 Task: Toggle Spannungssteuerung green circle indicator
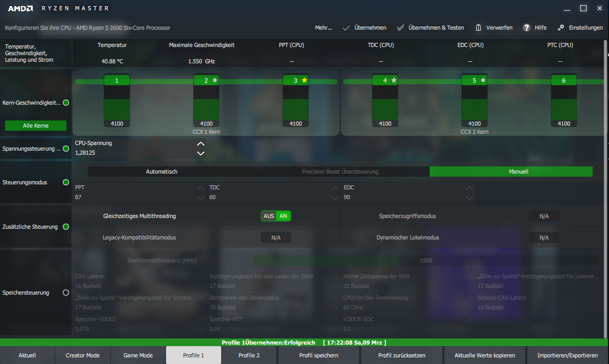(66, 149)
